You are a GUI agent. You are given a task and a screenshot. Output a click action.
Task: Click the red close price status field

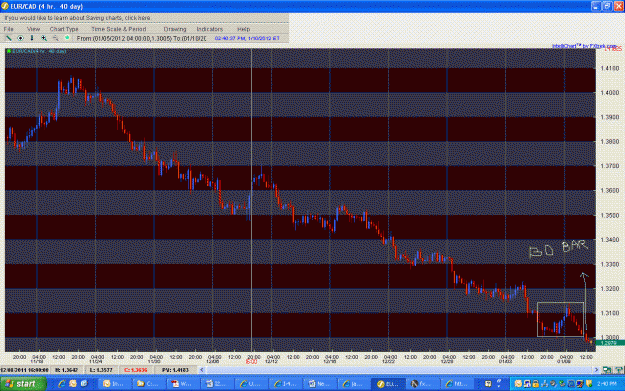tap(136, 370)
